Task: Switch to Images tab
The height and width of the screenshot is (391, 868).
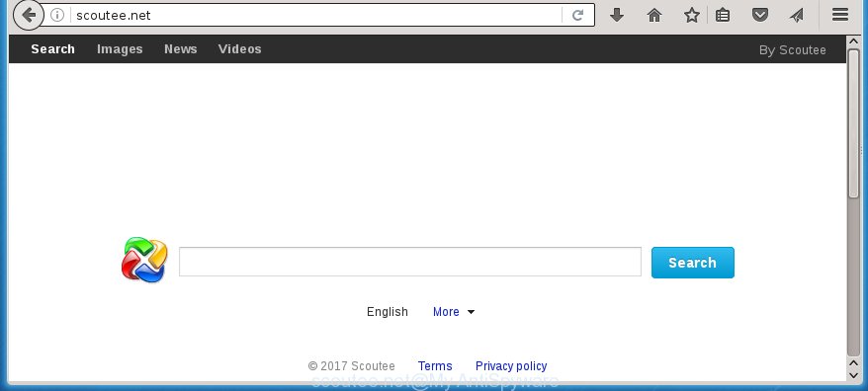Action: pyautogui.click(x=120, y=49)
